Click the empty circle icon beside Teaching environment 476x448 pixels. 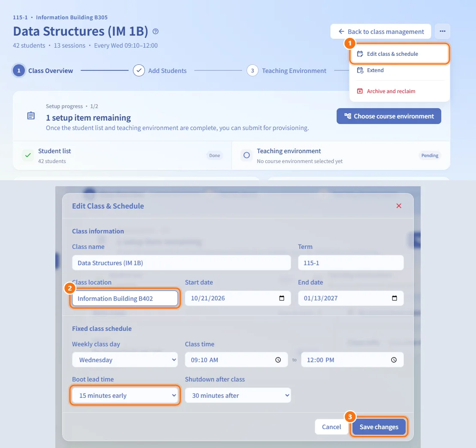247,155
